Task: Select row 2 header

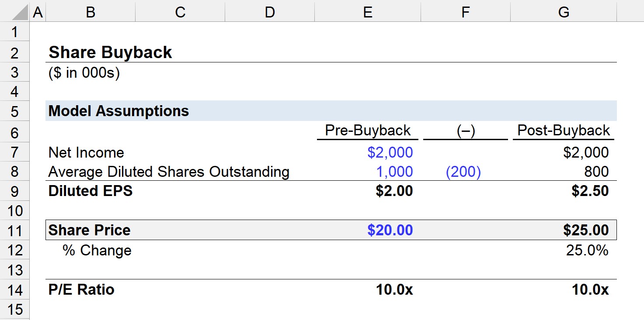Action: [x=15, y=52]
